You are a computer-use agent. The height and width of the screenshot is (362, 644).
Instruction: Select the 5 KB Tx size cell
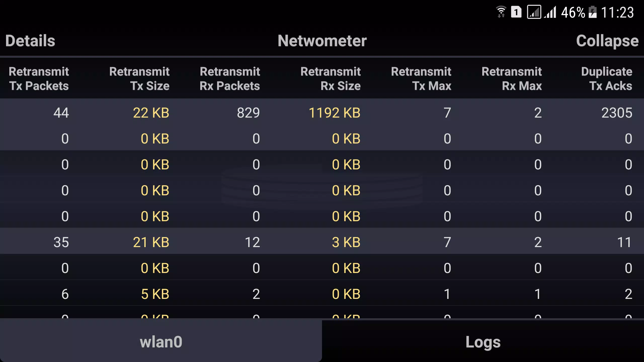[155, 294]
